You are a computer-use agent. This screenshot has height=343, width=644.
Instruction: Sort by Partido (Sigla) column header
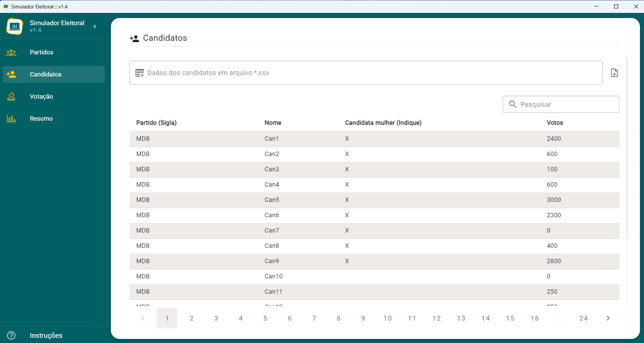tap(156, 123)
